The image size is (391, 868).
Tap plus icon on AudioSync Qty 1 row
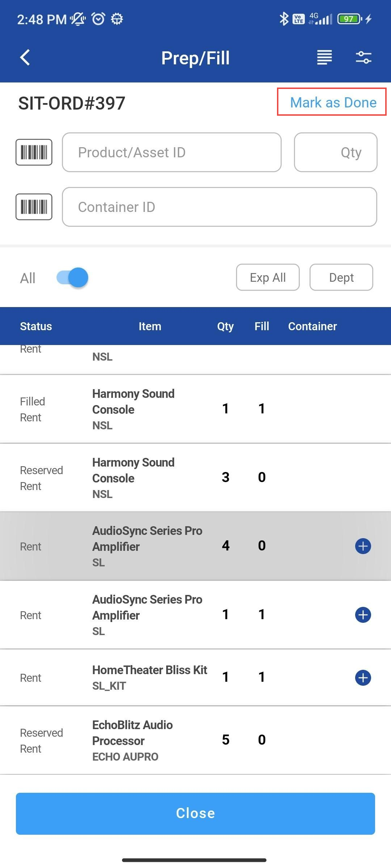[x=363, y=615]
